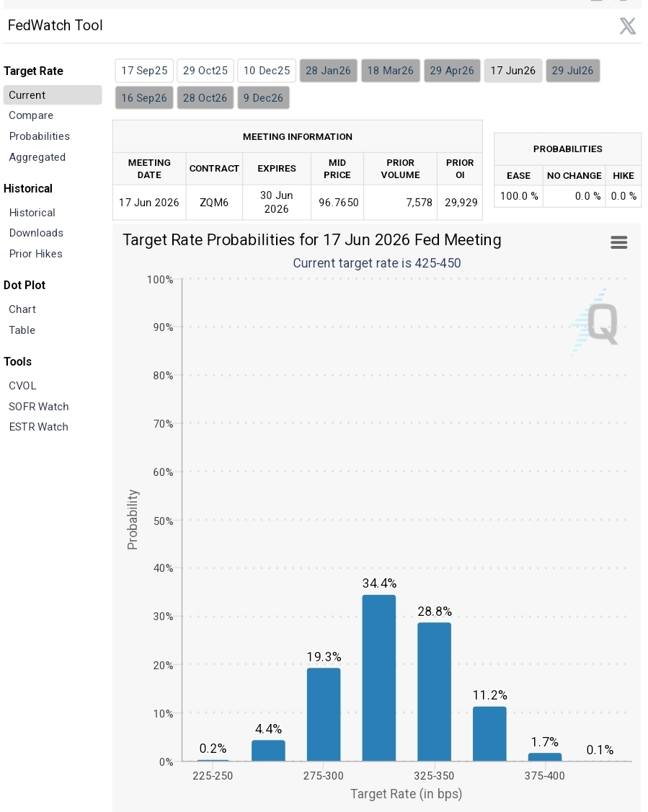This screenshot has width=648, height=812.
Task: Launch the SOFR Watch tool
Action: pyautogui.click(x=39, y=407)
